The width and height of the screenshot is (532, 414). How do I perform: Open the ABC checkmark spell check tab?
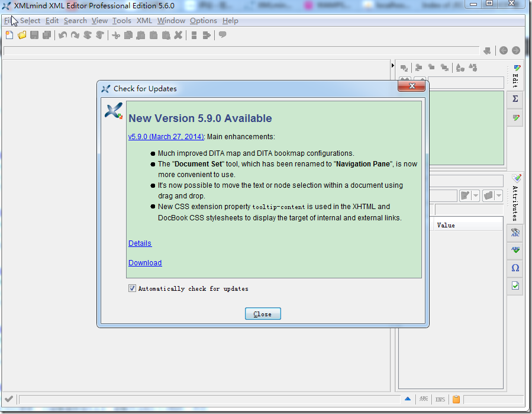point(515,250)
